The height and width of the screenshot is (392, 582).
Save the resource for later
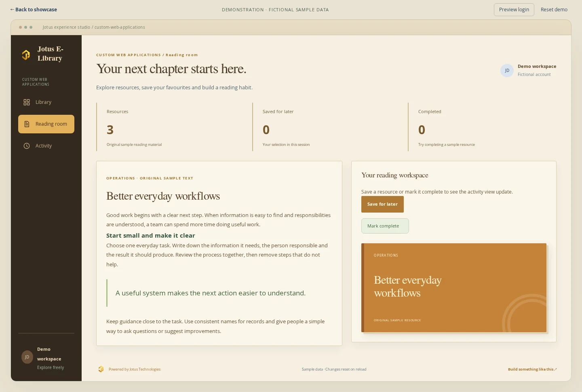pos(382,204)
